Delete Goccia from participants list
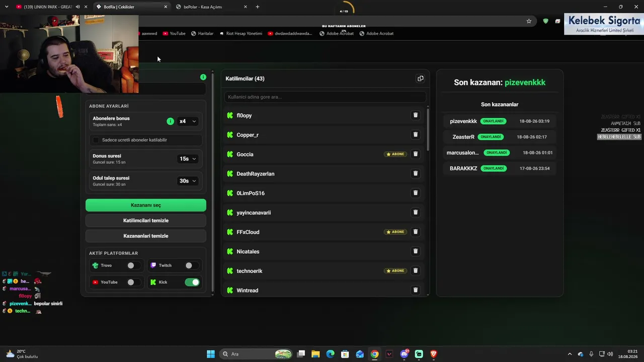The height and width of the screenshot is (362, 644). (x=416, y=154)
